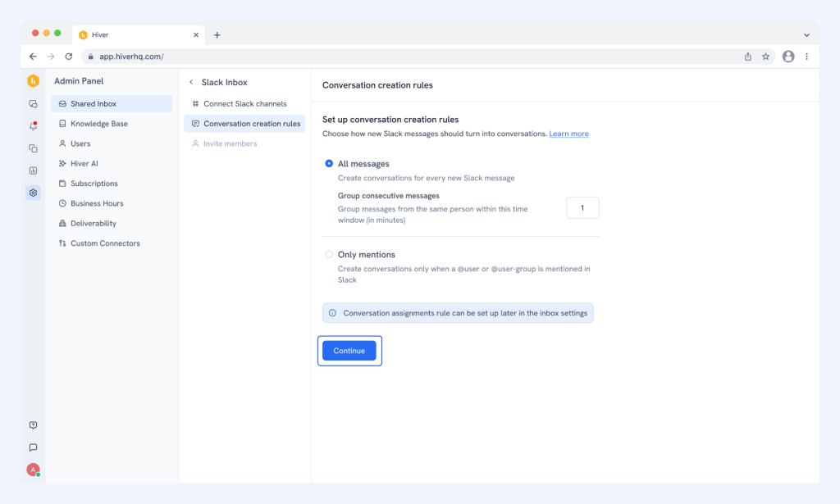Open notifications bell icon
The width and height of the screenshot is (840, 504).
(x=33, y=125)
